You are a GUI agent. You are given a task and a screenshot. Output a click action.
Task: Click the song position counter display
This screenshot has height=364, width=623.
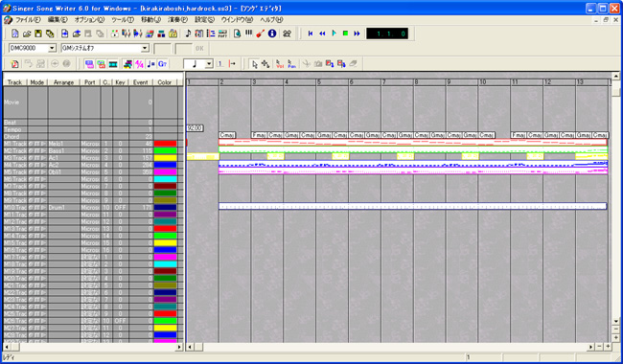pos(387,34)
